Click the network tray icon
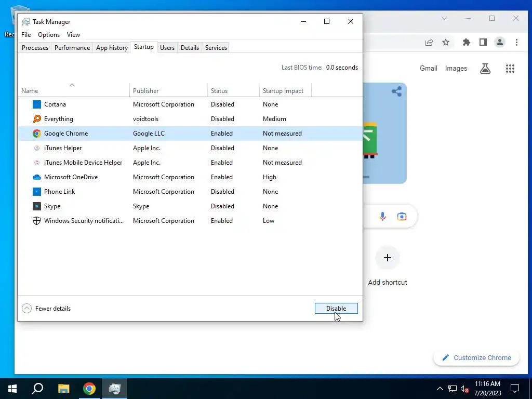 click(453, 389)
